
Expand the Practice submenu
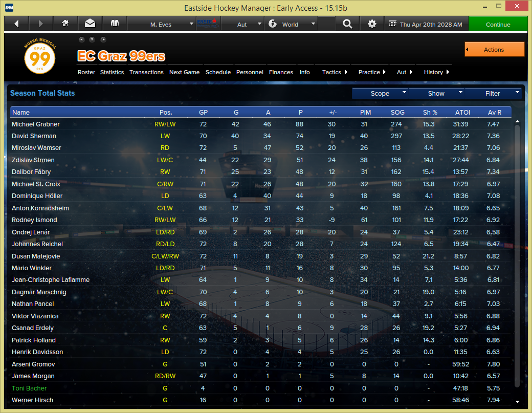pyautogui.click(x=372, y=72)
